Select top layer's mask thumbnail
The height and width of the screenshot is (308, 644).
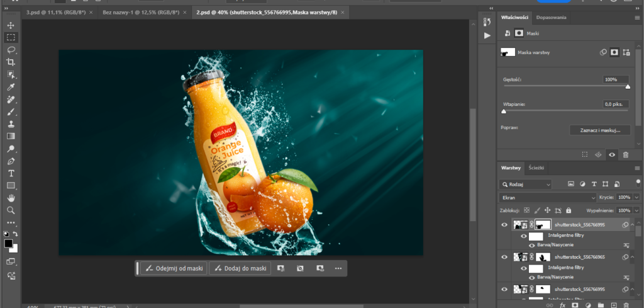(543, 224)
